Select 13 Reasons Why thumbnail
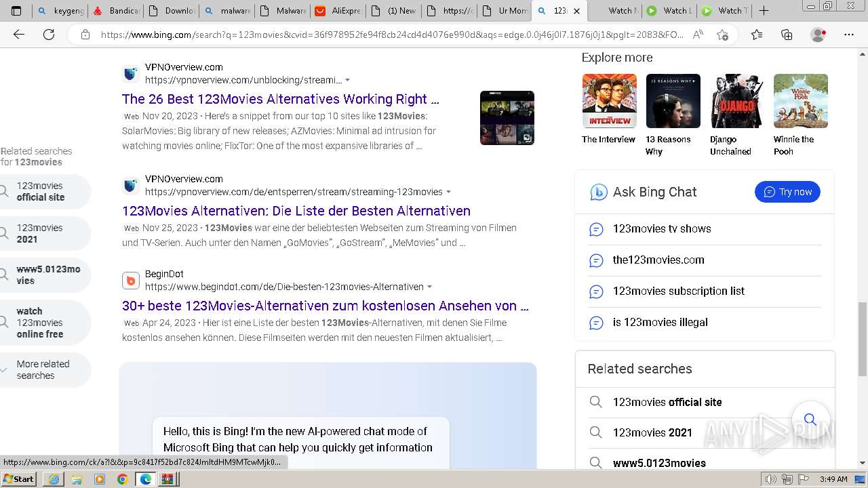 click(673, 101)
